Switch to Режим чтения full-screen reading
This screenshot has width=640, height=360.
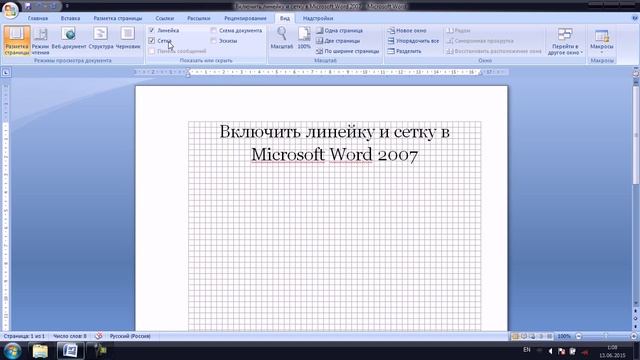[x=40, y=40]
